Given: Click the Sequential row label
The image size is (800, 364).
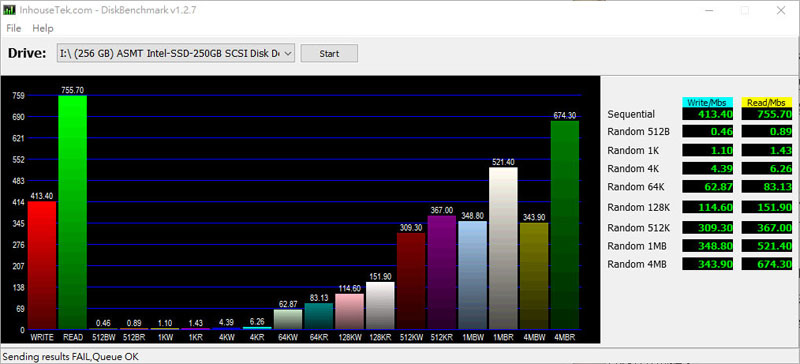Looking at the screenshot, I should point(631,114).
